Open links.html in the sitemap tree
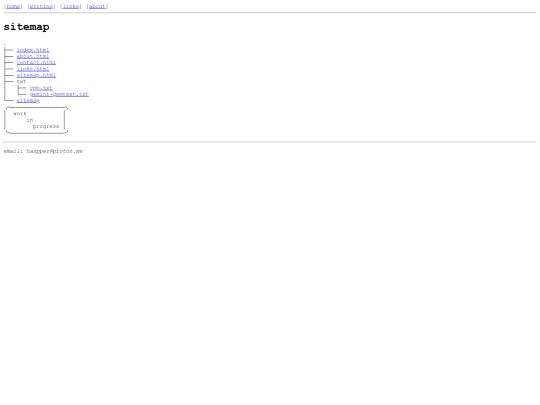This screenshot has height=405, width=540. [33, 69]
